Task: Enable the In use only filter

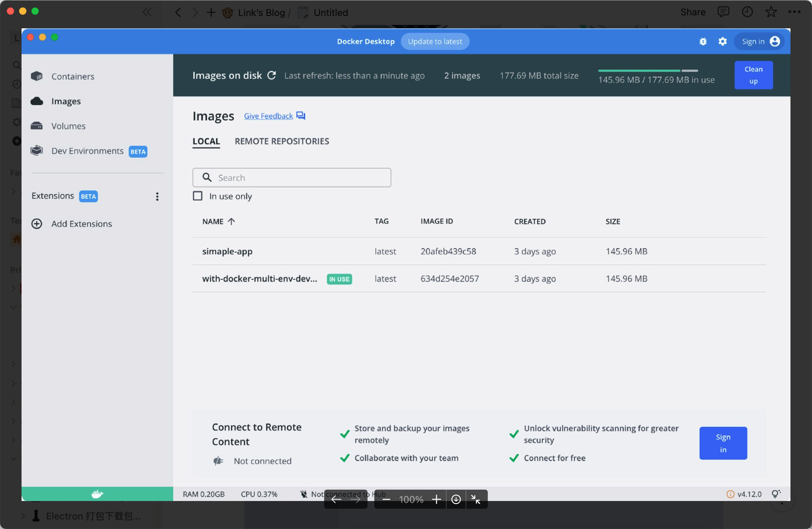Action: 198,196
